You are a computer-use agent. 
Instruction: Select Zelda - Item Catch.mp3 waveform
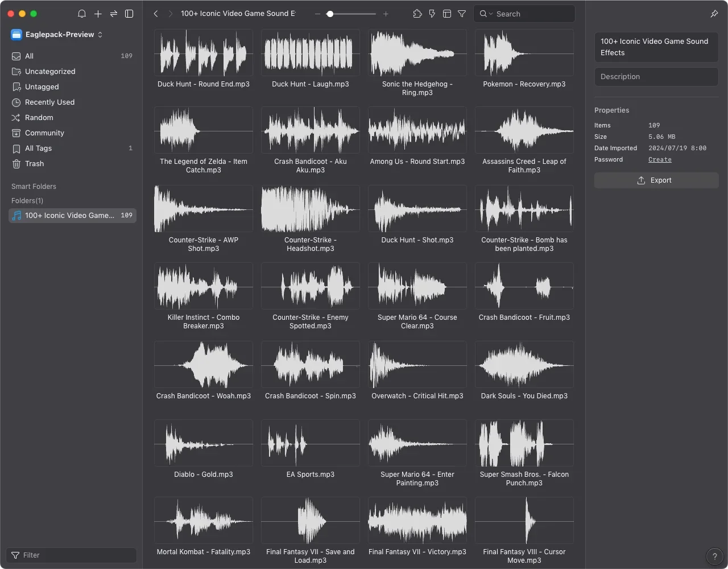tap(204, 130)
